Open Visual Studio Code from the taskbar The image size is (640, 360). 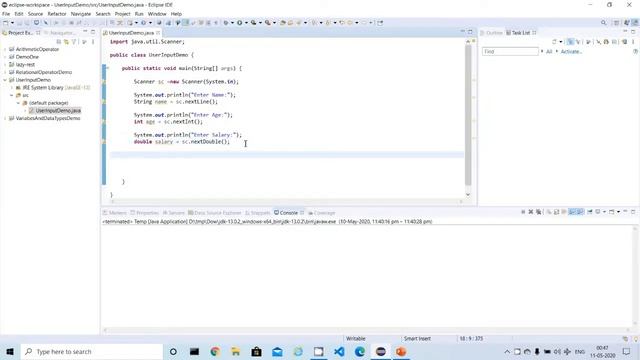click(x=339, y=351)
